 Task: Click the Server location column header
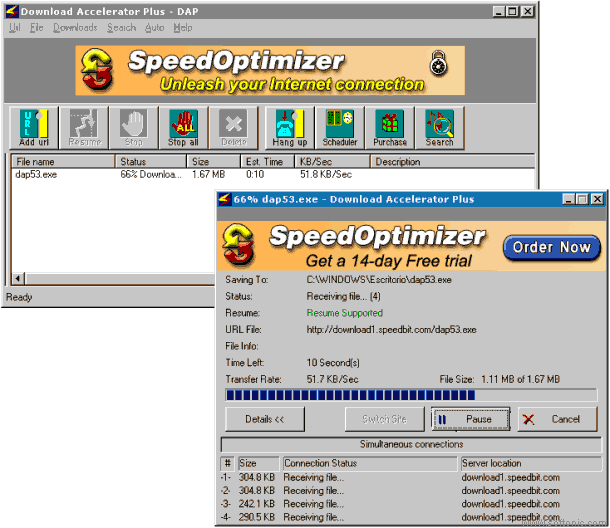[531, 463]
